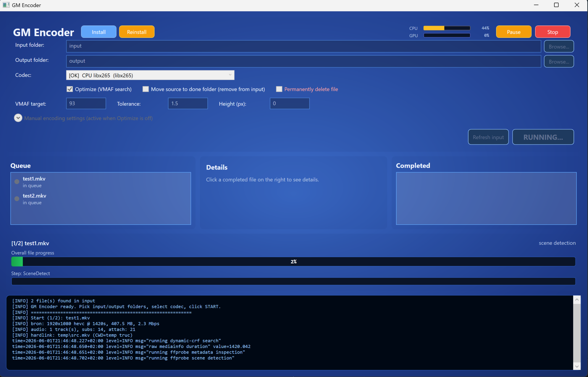Click the Install button
Viewport: 588px width, 377px height.
point(99,32)
